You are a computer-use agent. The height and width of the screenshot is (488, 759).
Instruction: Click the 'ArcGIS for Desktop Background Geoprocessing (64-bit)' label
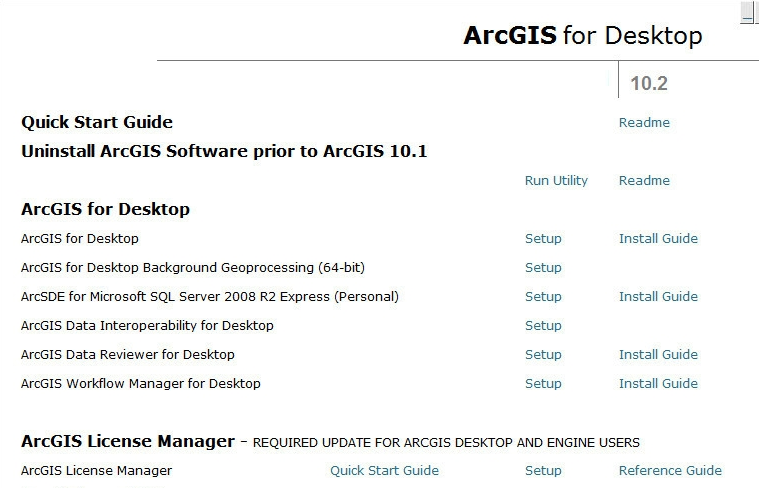(193, 268)
